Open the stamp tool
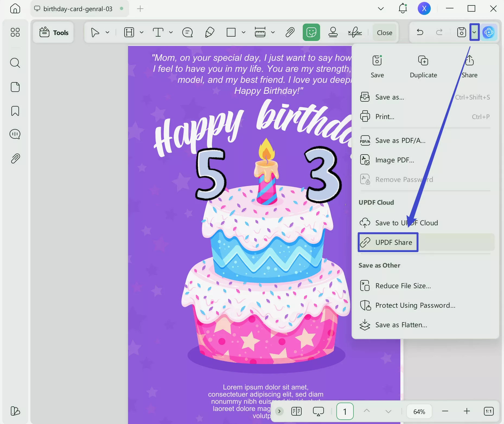Viewport: 504px width, 424px height. pos(333,32)
